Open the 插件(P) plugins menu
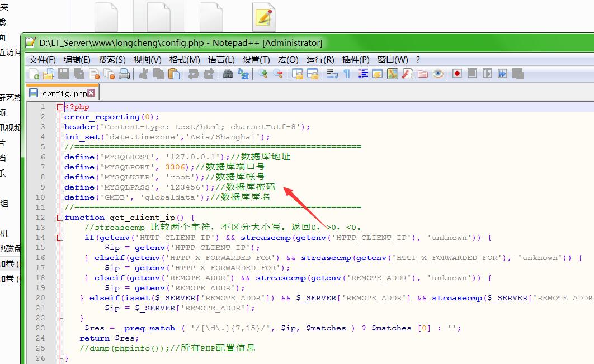 pos(356,59)
